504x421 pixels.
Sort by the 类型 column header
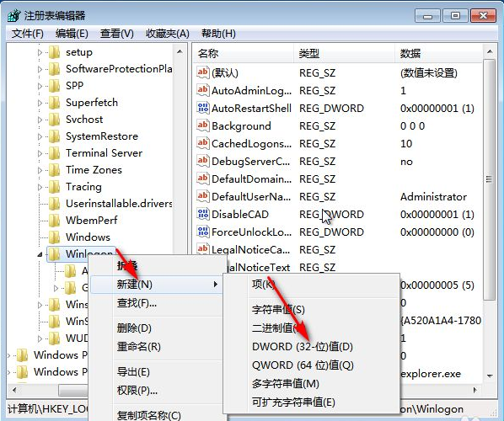click(x=344, y=53)
